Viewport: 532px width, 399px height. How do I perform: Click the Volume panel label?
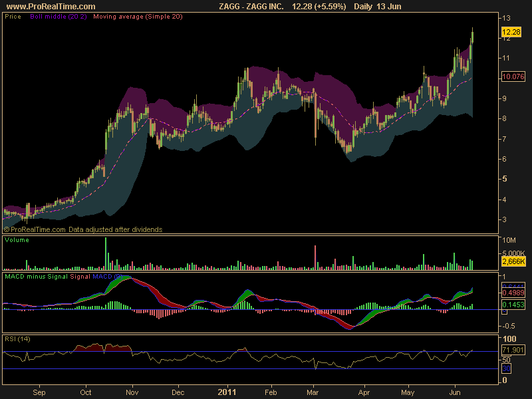tap(17, 240)
